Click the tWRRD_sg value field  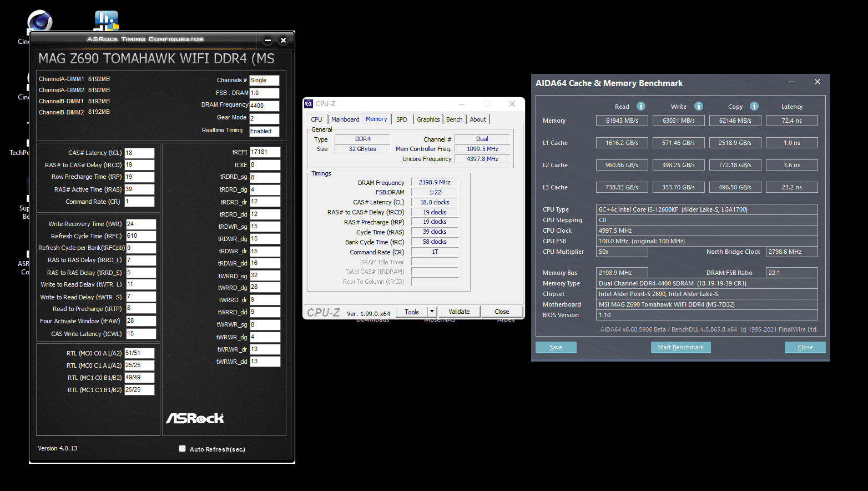tap(265, 275)
